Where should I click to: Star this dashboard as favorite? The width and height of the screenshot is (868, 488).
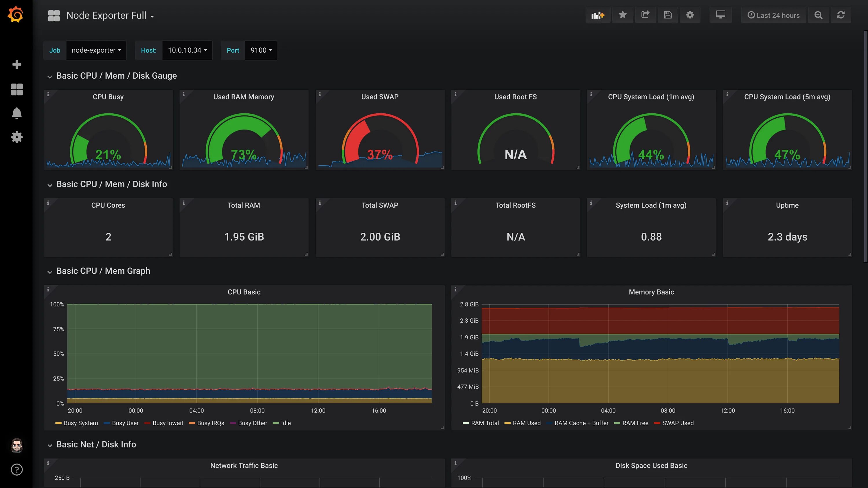[623, 15]
